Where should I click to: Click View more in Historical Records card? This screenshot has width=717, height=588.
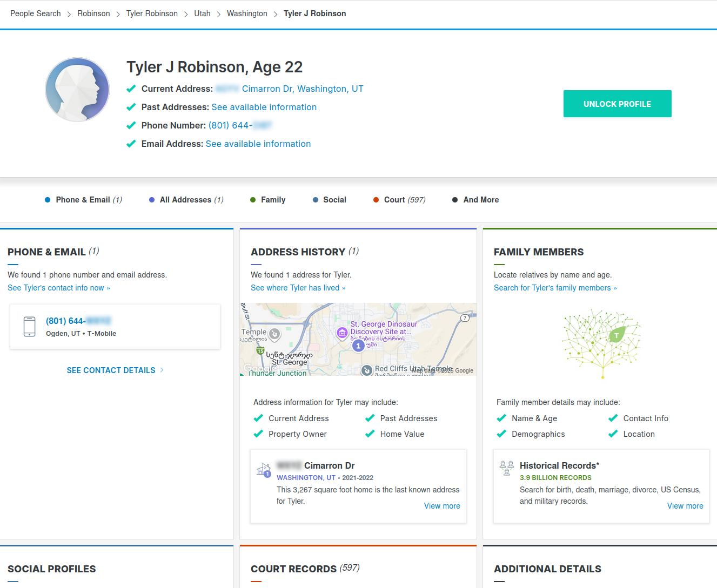click(x=685, y=506)
